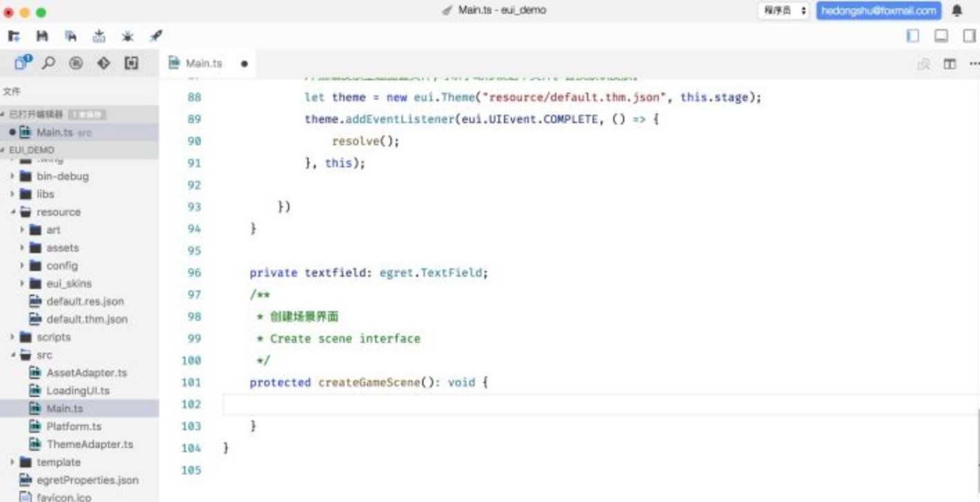980x502 pixels.
Task: Click addEventListener on line 89
Action: (400, 119)
